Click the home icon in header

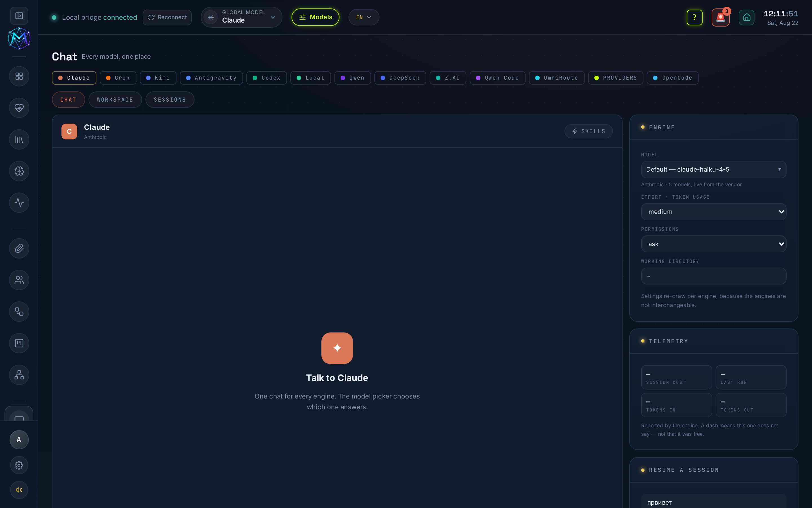click(x=747, y=17)
